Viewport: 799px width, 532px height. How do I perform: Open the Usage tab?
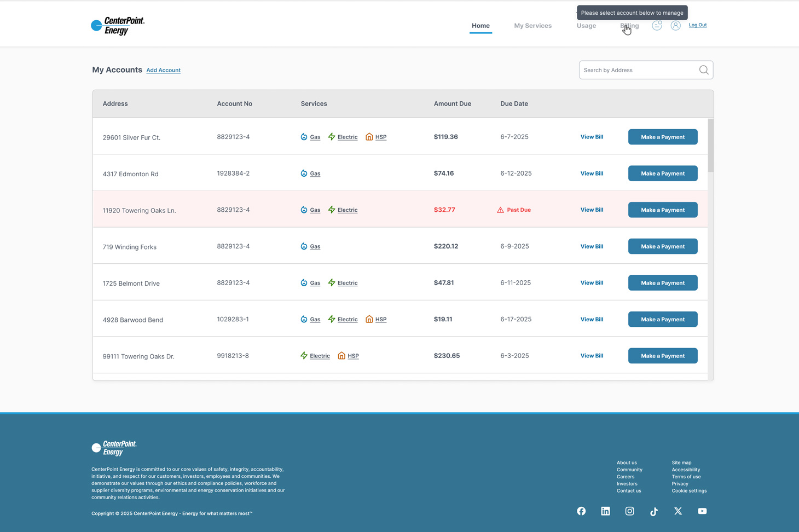click(586, 26)
